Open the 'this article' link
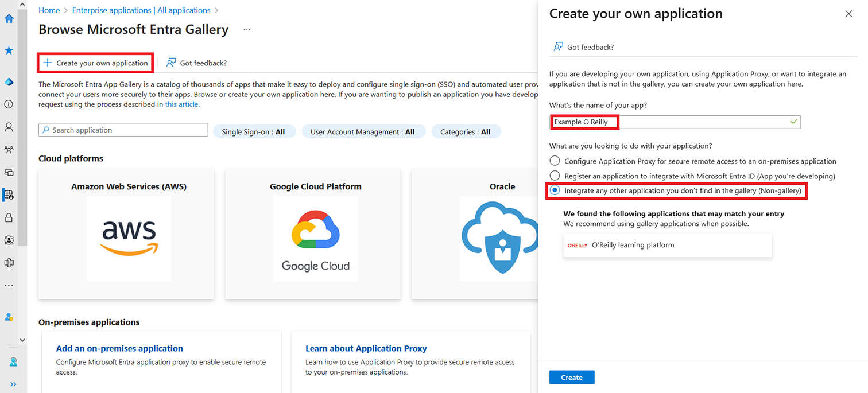868x393 pixels. [181, 104]
